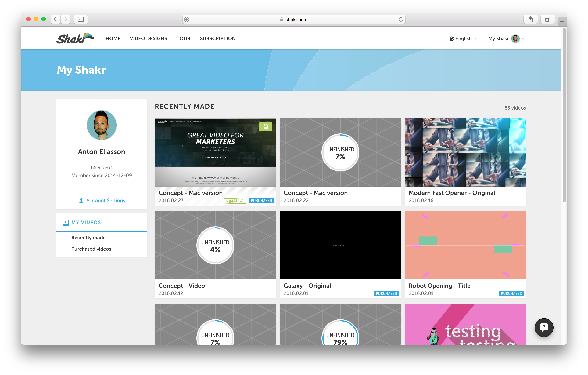Click the profile avatar dropdown arrow
Viewport: 588px width, 375px height.
523,39
